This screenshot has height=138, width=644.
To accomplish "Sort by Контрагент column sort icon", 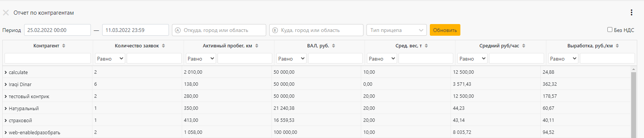I will tap(64, 46).
